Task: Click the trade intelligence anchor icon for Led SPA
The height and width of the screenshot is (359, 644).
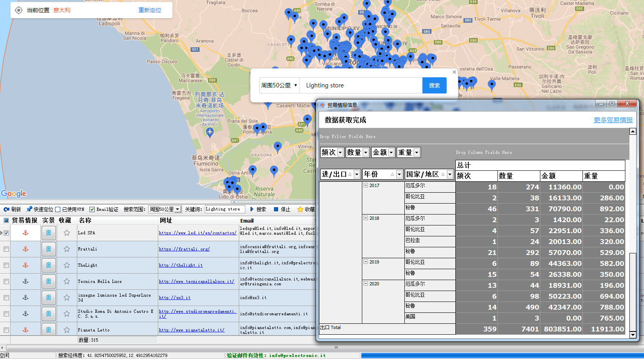Action: click(25, 233)
